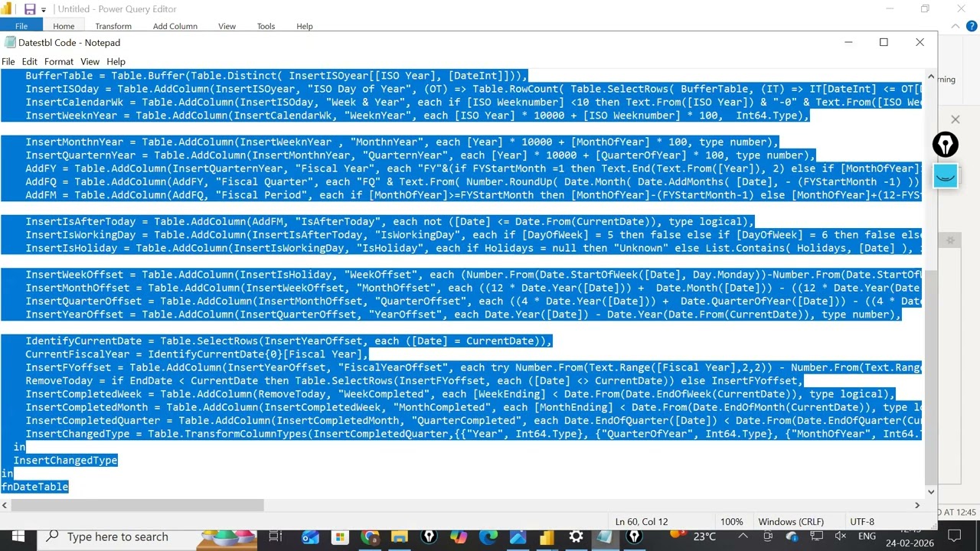The image size is (980, 551).
Task: Click 'Windows (CRLF)' status bar entry
Action: (791, 522)
